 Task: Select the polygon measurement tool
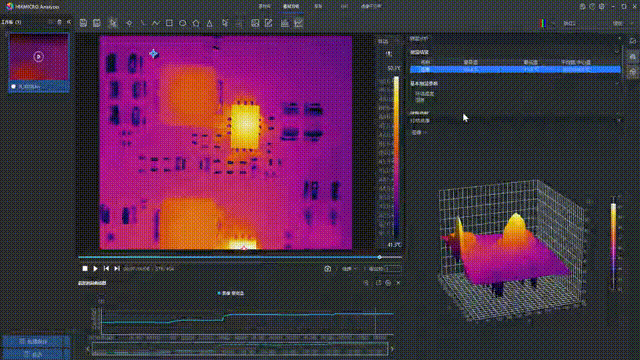click(196, 23)
